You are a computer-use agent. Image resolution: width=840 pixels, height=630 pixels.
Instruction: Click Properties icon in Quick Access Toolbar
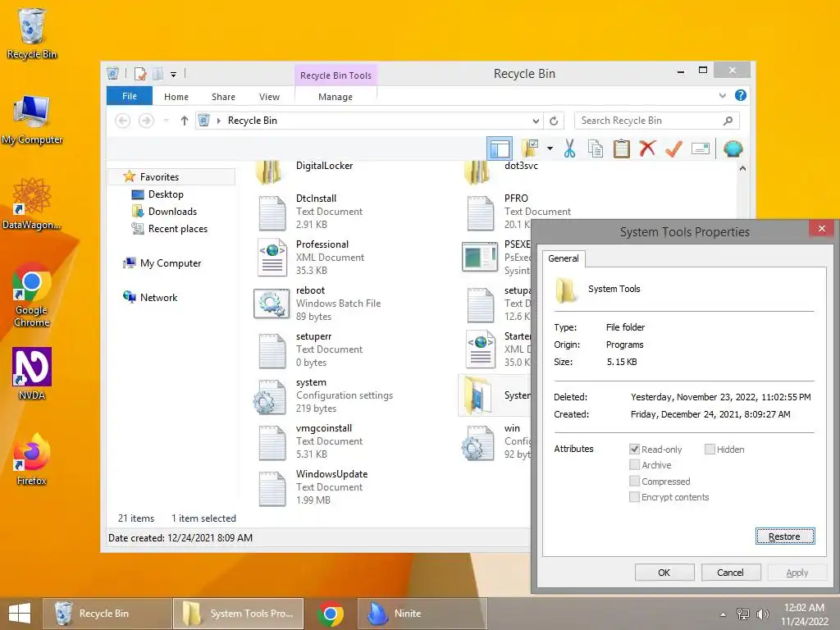point(140,74)
